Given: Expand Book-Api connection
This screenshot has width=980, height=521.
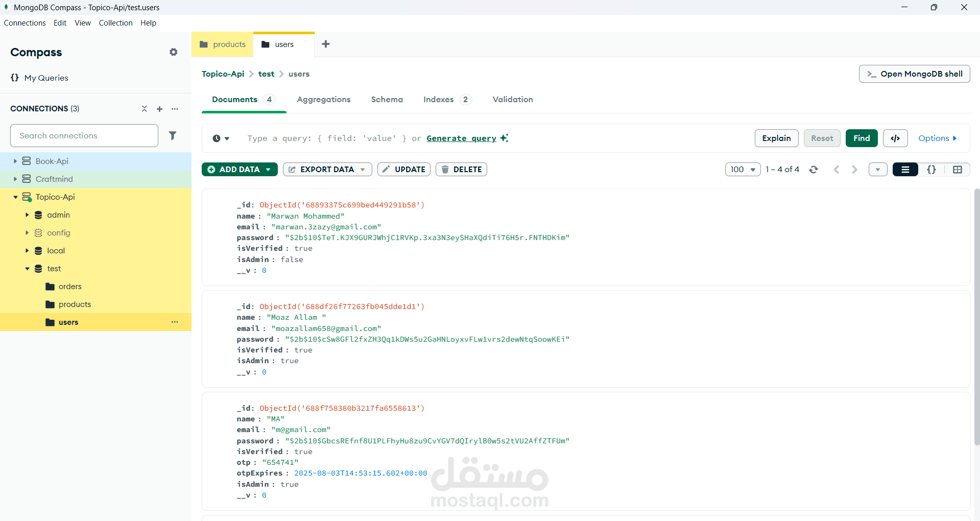Looking at the screenshot, I should [15, 161].
